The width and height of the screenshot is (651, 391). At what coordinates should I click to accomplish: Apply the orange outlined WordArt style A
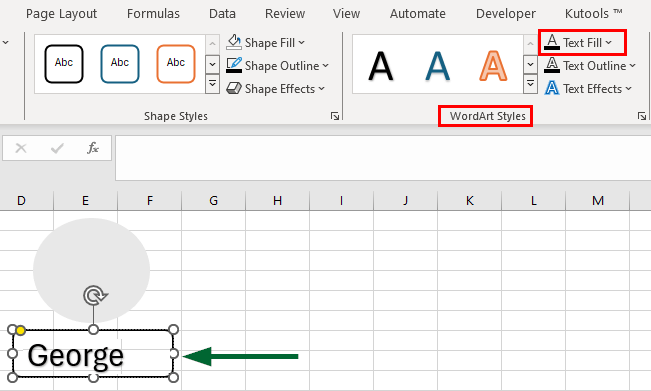493,65
